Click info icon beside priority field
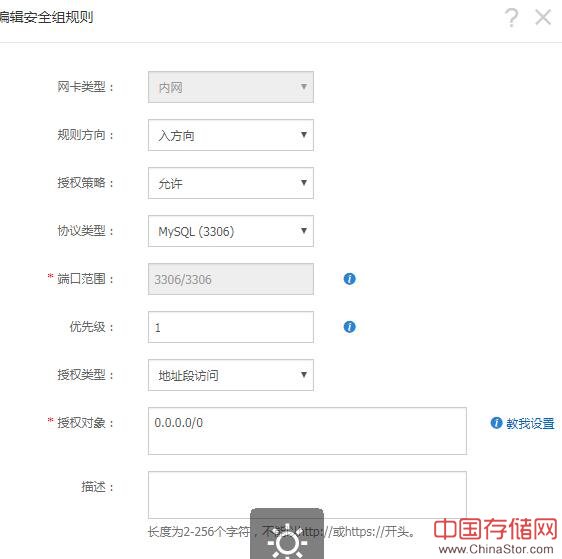This screenshot has height=559, width=562. (349, 326)
